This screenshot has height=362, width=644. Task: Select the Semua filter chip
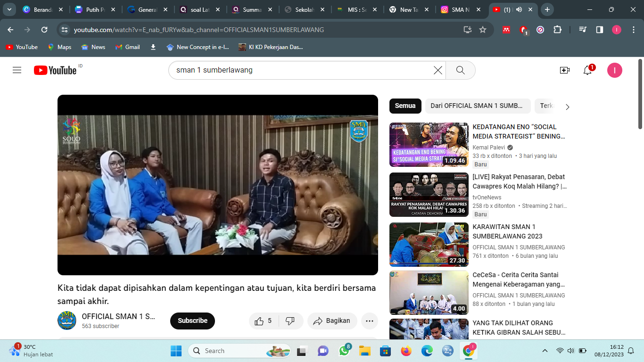pyautogui.click(x=405, y=106)
